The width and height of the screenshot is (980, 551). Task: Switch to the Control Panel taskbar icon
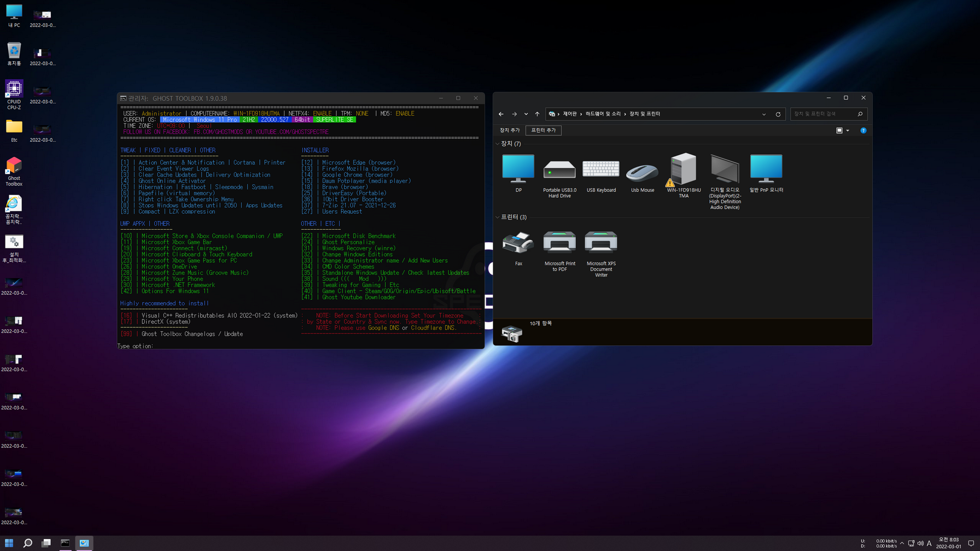pyautogui.click(x=84, y=543)
